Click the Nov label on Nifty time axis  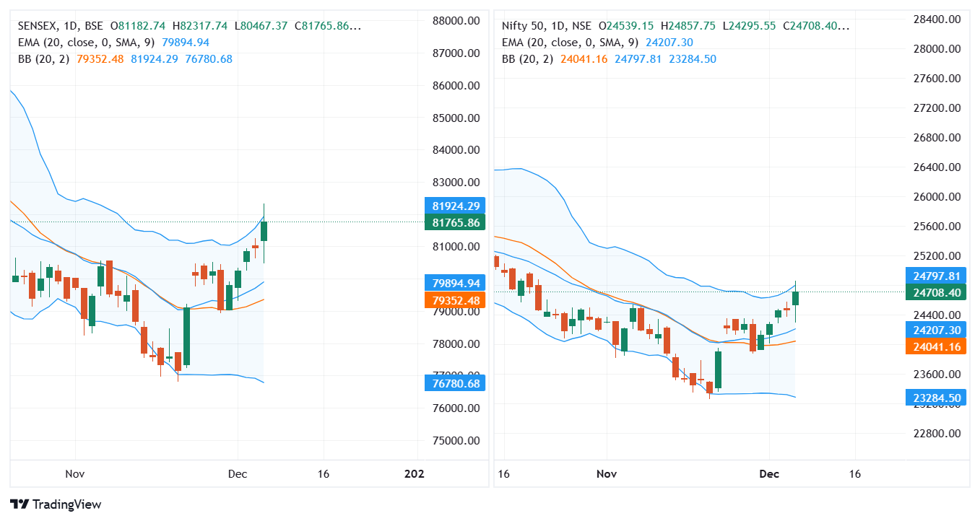tap(607, 474)
